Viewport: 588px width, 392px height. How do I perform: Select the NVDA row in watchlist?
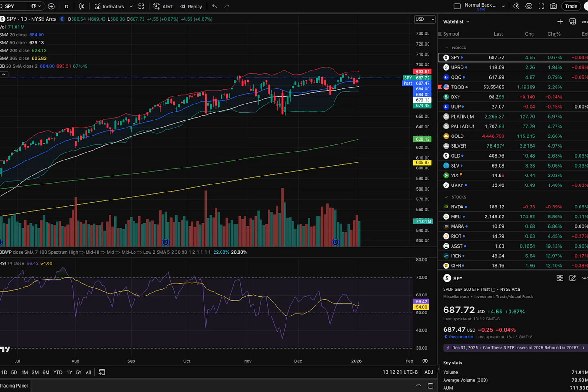pyautogui.click(x=513, y=207)
